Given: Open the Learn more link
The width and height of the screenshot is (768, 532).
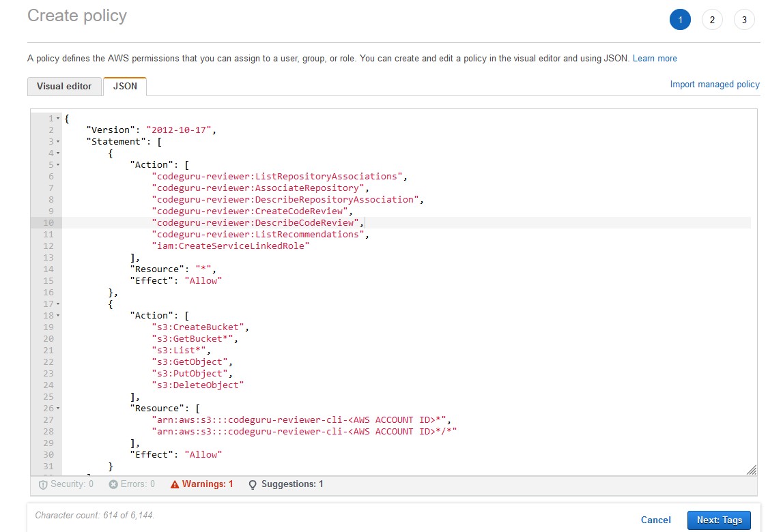Looking at the screenshot, I should 655,58.
